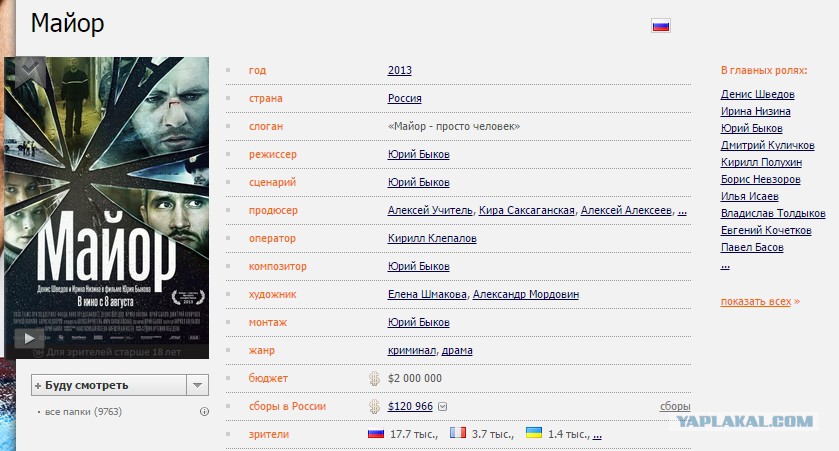This screenshot has height=451, width=839.
Task: Open artist Елена Шмакова link
Action: (x=427, y=294)
